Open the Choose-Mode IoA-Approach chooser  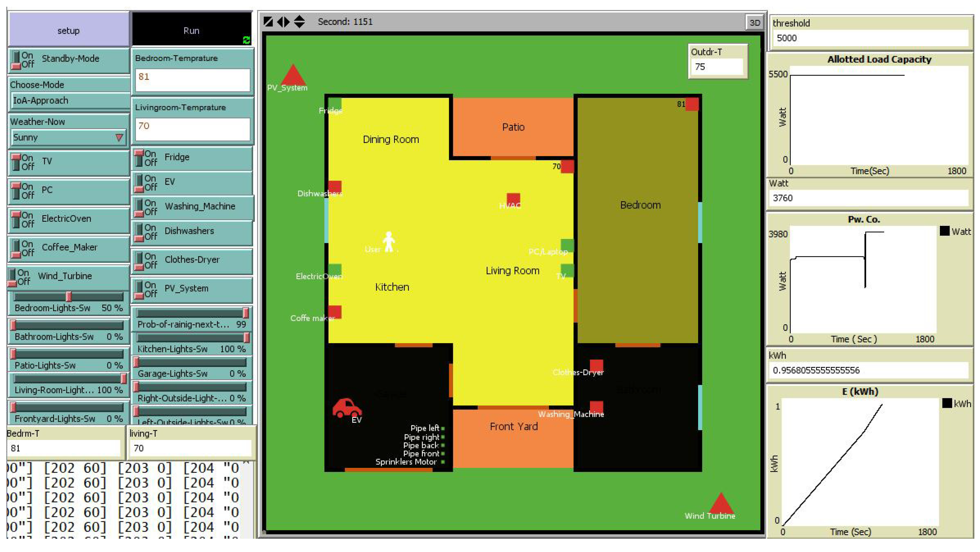(69, 101)
